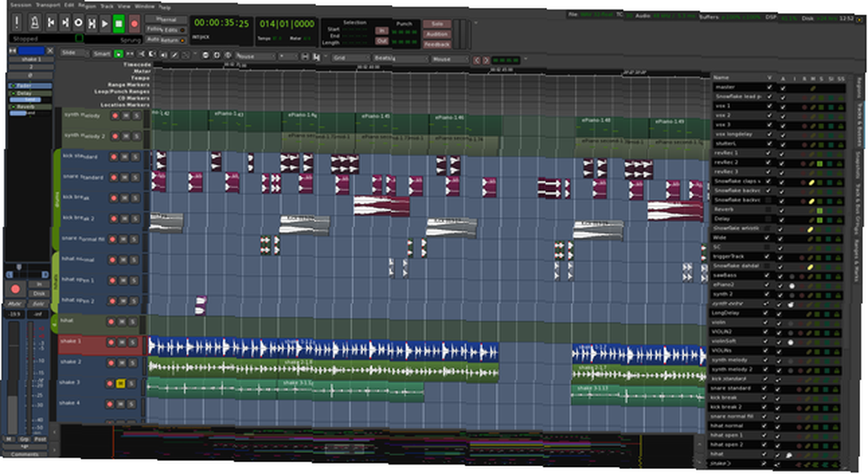Toggle visibility checkbox for SC
The height and width of the screenshot is (474, 868).
[x=768, y=247]
